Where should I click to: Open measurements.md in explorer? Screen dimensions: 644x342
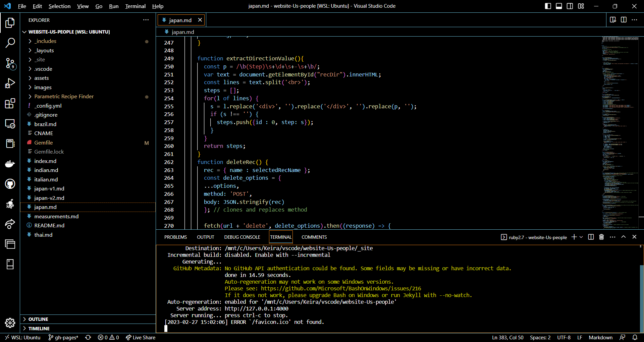[88, 217]
